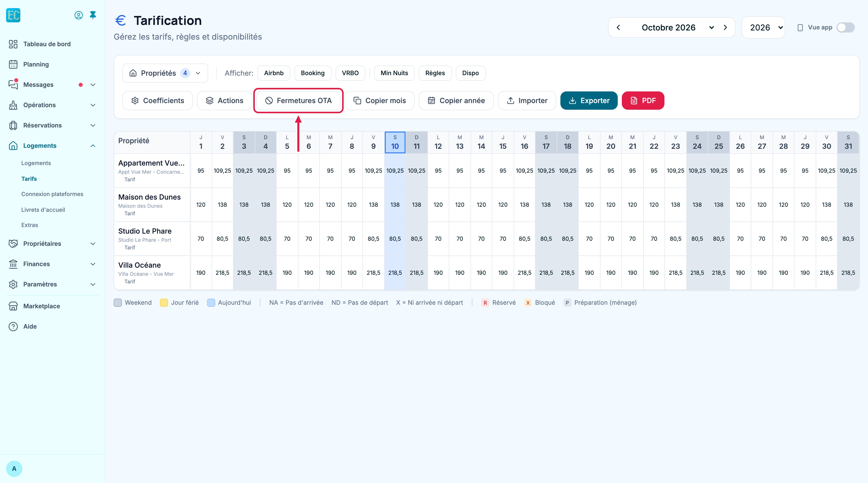868x483 pixels.
Task: Click the Fermetures OTA button
Action: pos(298,101)
